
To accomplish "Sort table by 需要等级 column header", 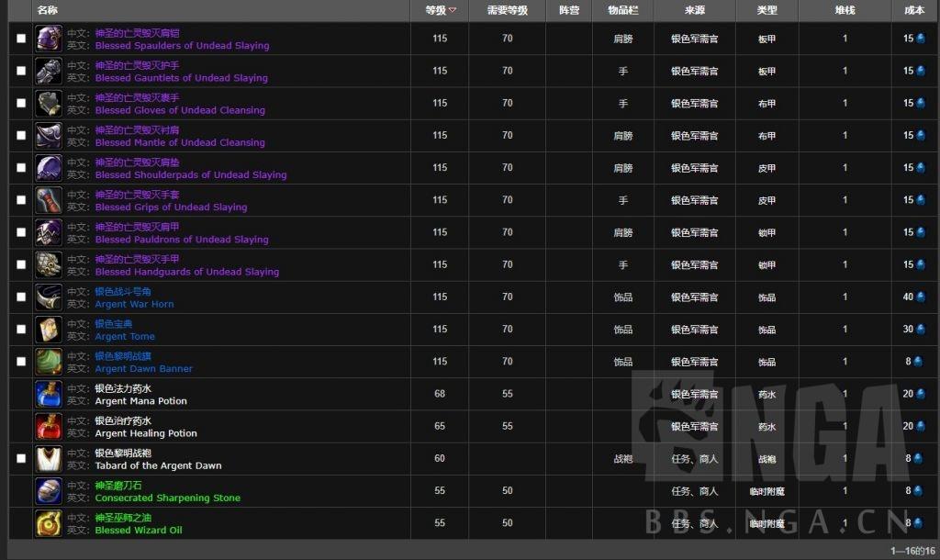I will [507, 10].
